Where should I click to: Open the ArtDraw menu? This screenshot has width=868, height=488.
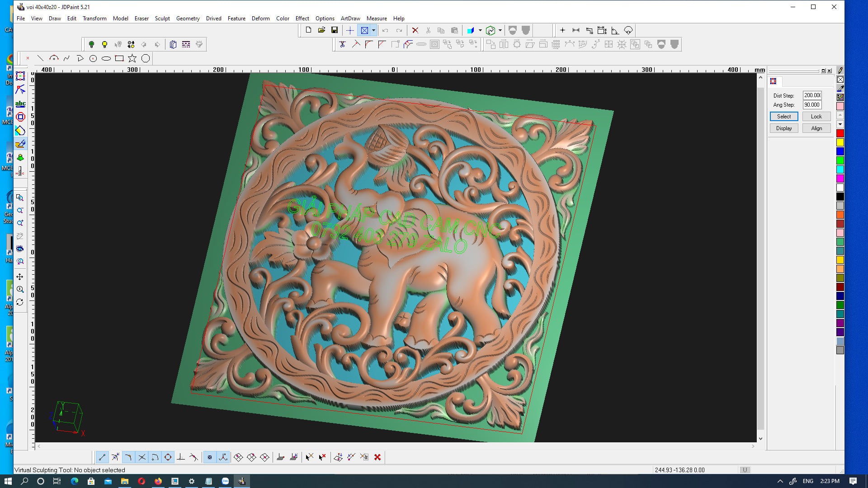point(350,19)
